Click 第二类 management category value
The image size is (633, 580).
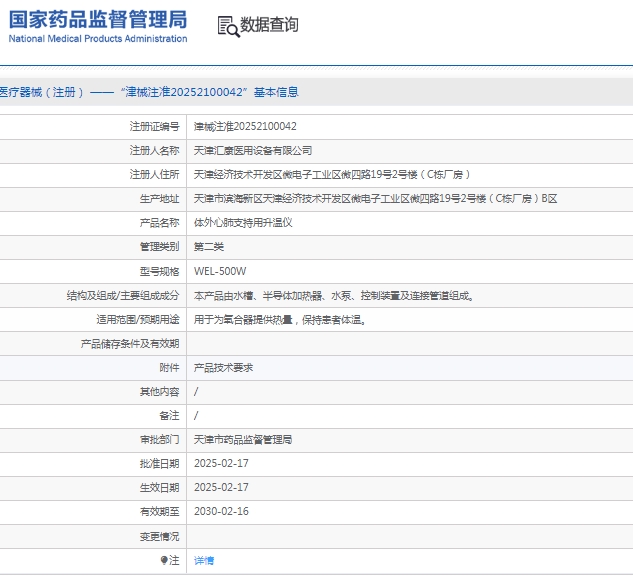(x=209, y=247)
